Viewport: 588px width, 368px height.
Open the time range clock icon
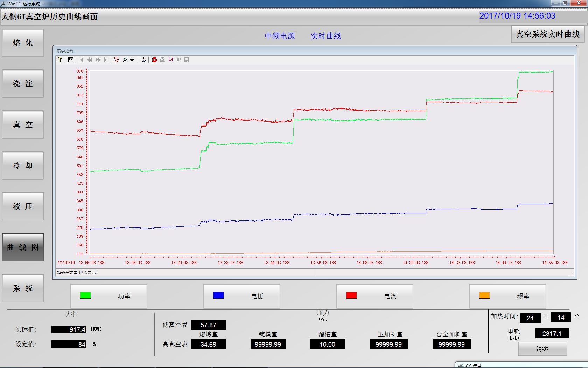click(143, 60)
